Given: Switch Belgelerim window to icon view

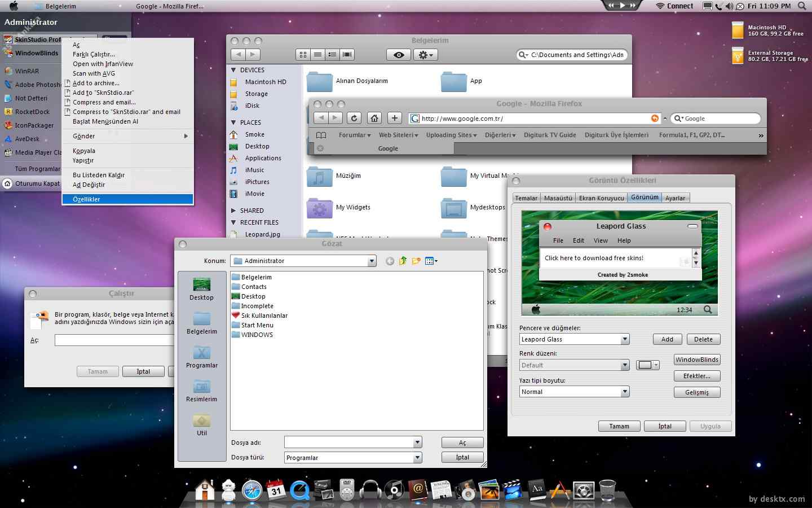Looking at the screenshot, I should (303, 55).
